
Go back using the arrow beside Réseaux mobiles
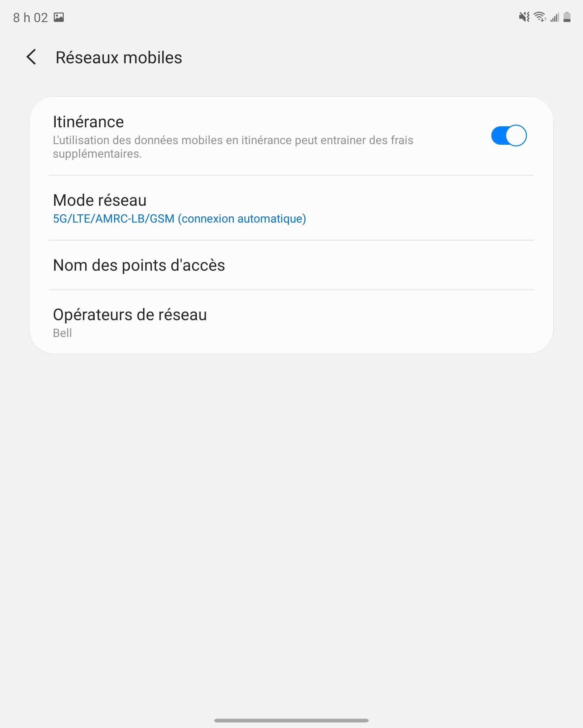click(31, 57)
